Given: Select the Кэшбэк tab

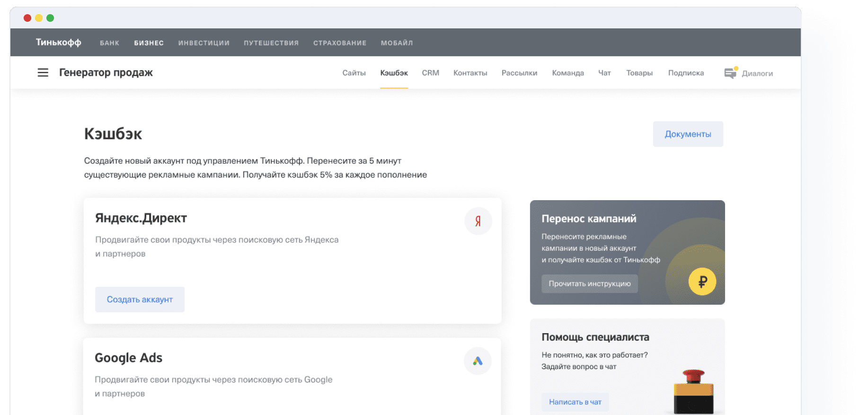Looking at the screenshot, I should pos(394,73).
